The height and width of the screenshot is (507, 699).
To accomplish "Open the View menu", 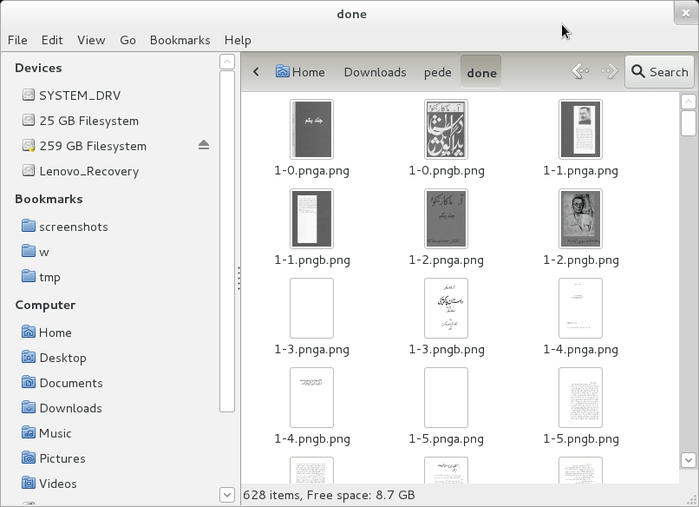I will [91, 40].
